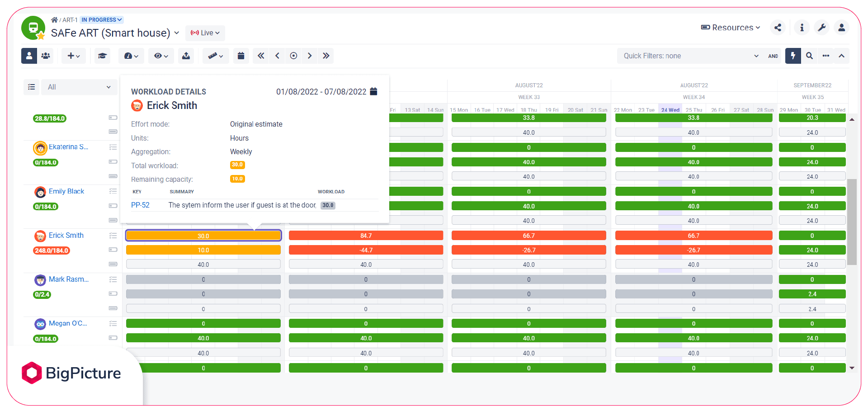Open Ekaterina S... resource
Viewport: 868px width, 416px height.
(68, 147)
